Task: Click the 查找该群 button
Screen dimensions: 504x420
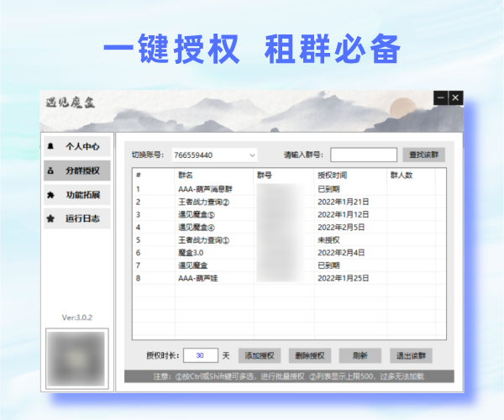Action: [423, 155]
